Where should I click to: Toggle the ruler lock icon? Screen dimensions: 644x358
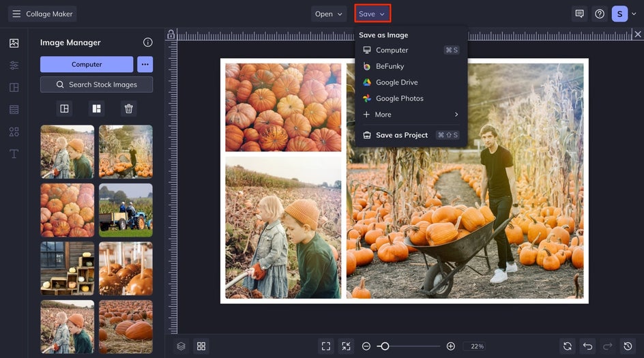click(171, 35)
